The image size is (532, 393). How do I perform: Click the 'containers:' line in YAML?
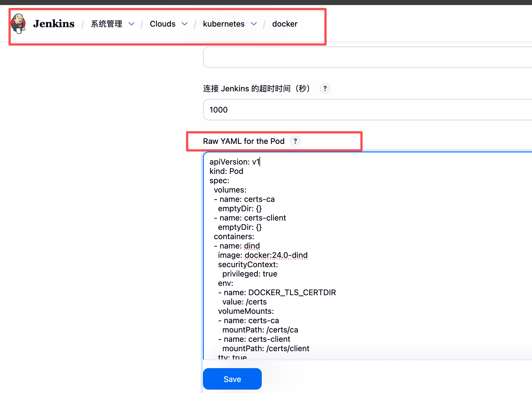pyautogui.click(x=234, y=236)
